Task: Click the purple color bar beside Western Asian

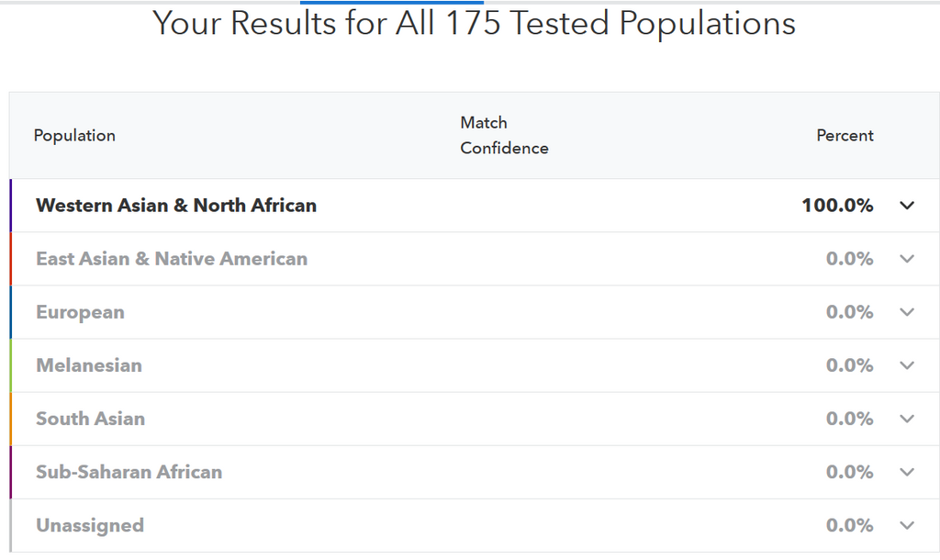Action: click(x=11, y=206)
